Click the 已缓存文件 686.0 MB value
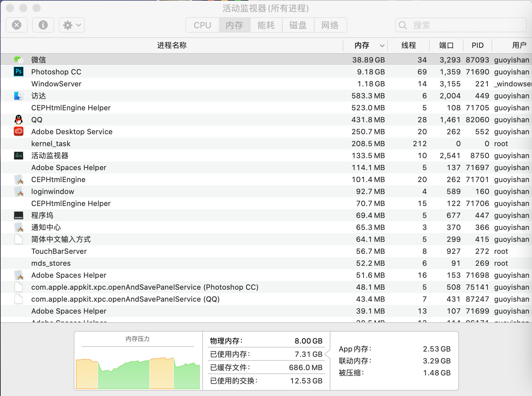The height and width of the screenshot is (396, 532). point(306,367)
